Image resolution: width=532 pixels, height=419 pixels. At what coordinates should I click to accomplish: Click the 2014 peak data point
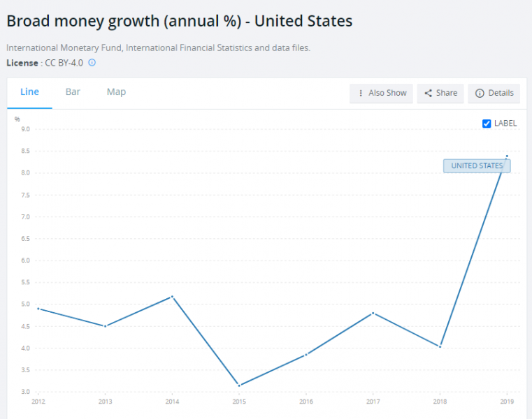172,297
